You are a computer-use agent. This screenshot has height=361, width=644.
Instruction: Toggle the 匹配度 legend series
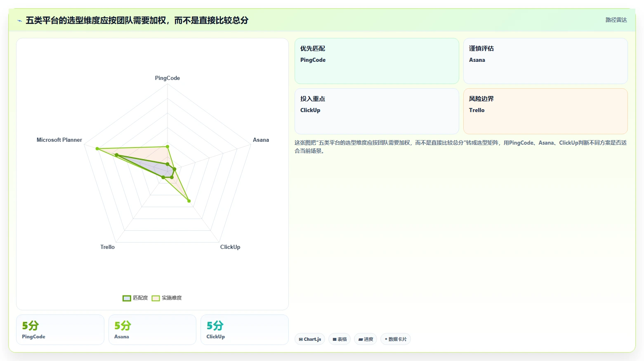[x=135, y=298]
